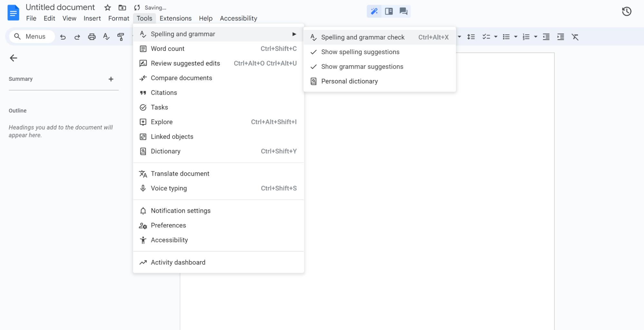
Task: Open the dropdown arrow before line spacing
Action: point(459,37)
